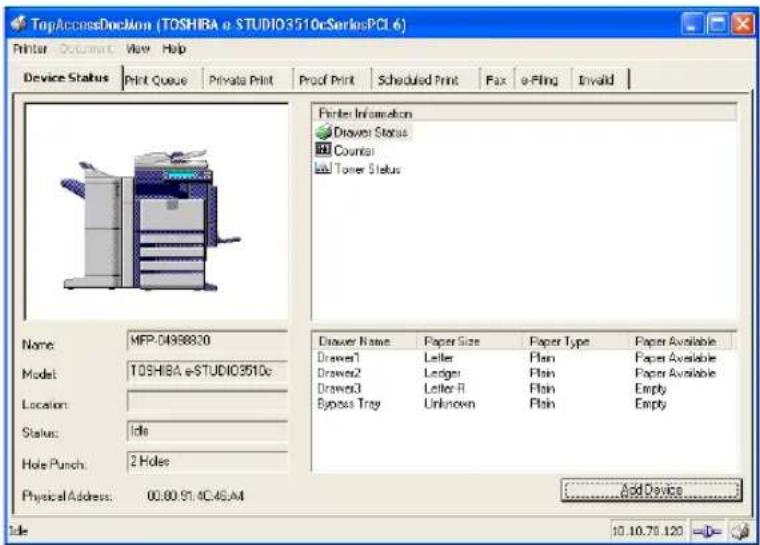The width and height of the screenshot is (760, 545).
Task: Select the Drawer1 row
Action: point(523,358)
